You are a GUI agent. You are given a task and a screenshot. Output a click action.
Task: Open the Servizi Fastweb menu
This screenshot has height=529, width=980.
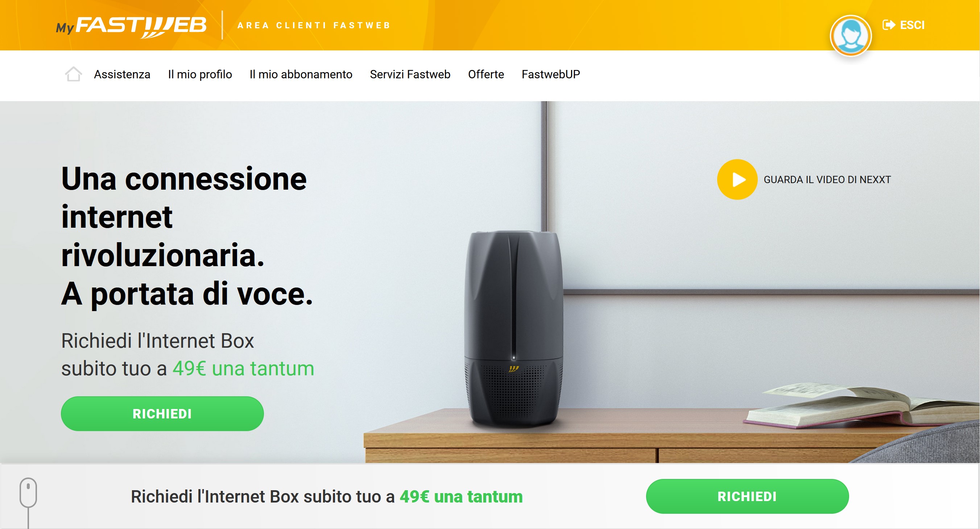pos(410,74)
